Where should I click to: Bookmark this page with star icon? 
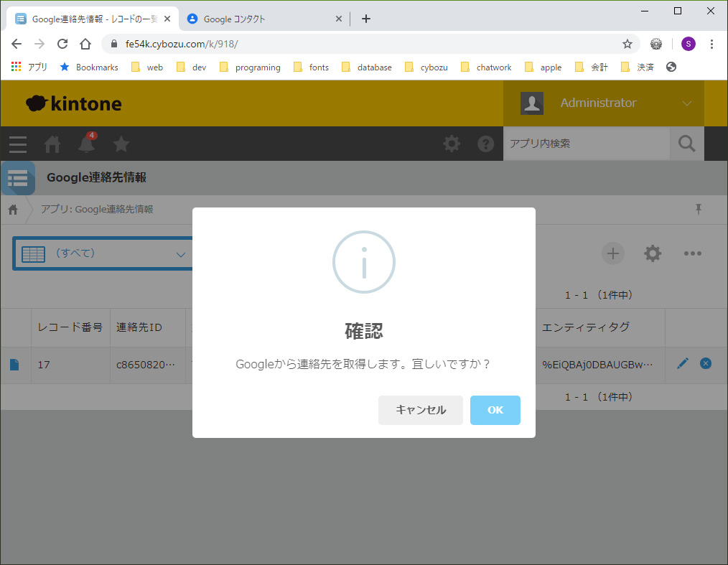627,44
